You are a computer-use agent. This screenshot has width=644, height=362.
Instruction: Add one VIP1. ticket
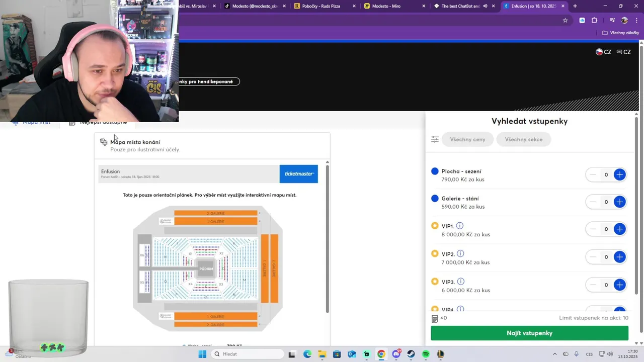click(x=619, y=229)
